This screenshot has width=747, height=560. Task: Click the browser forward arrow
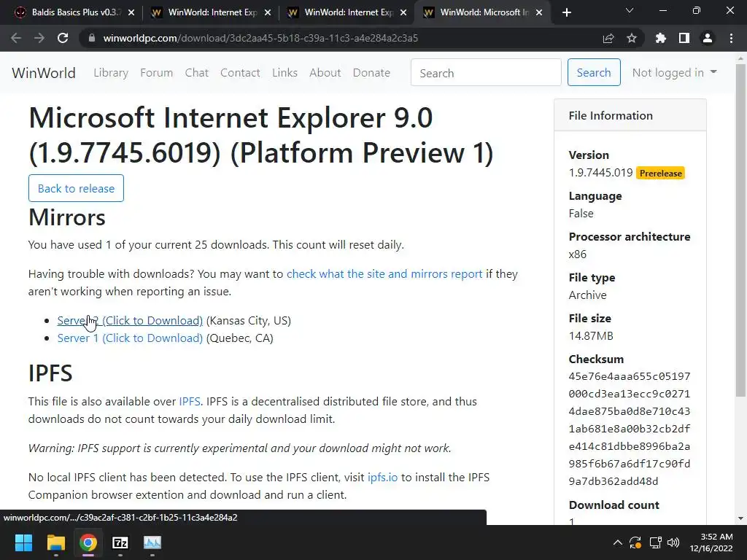[39, 38]
